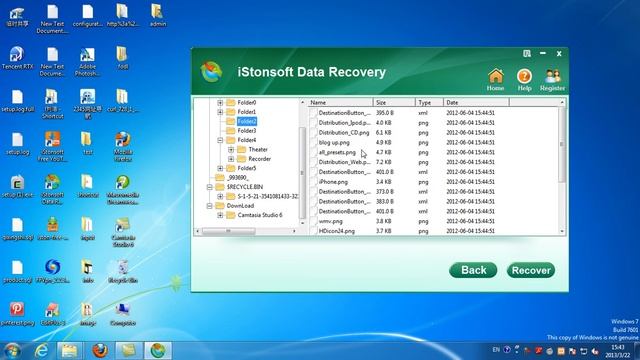Select Camtasia Studio 6 desktop shortcut
640x360 pixels.
pos(122,232)
